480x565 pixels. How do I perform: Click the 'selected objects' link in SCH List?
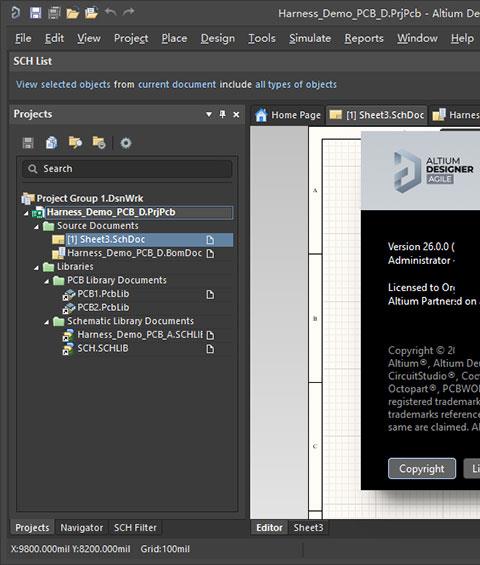(76, 84)
